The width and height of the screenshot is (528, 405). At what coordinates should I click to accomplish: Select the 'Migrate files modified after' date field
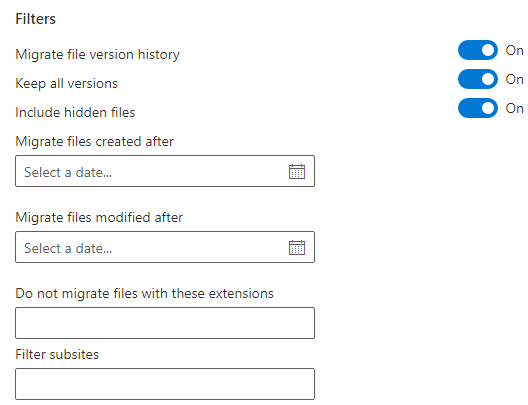tap(165, 247)
